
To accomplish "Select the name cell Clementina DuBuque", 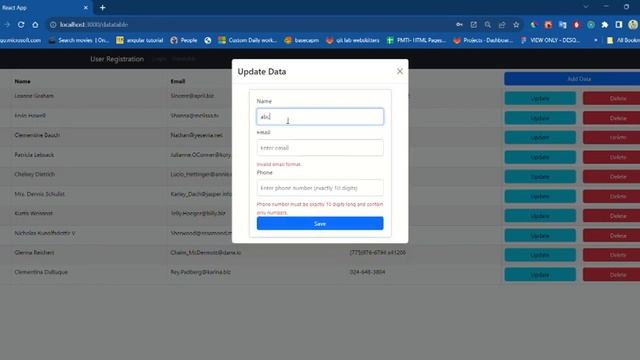I will pos(41,272).
